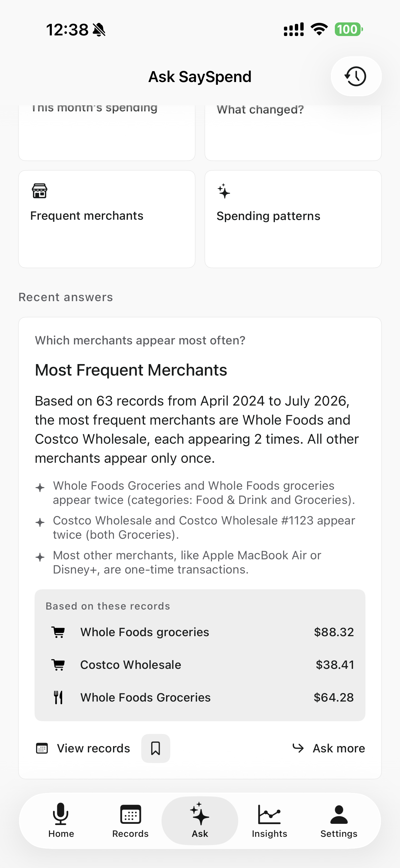Tap the View records link

(83, 748)
